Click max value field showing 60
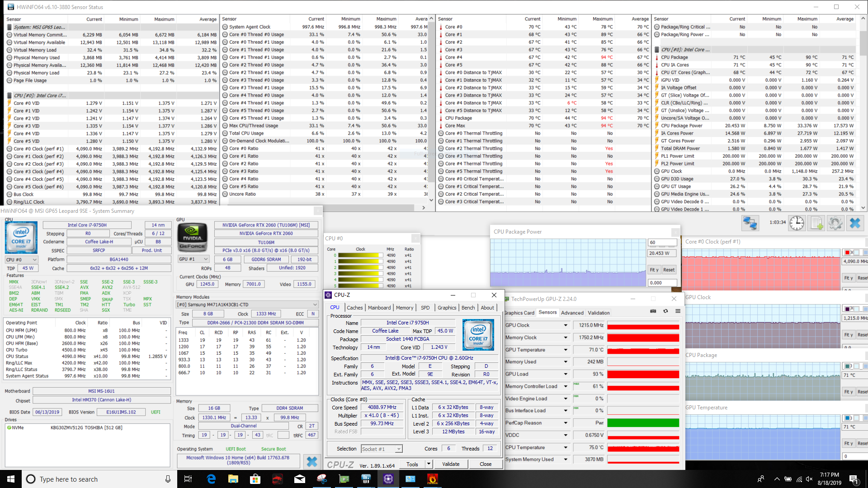The image size is (868, 488). [662, 242]
